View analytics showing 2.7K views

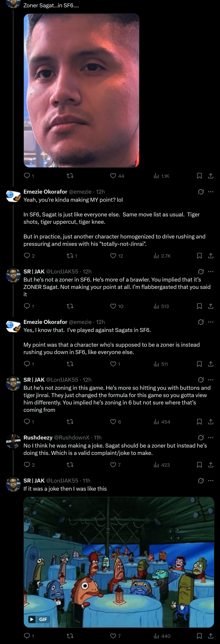tap(162, 256)
